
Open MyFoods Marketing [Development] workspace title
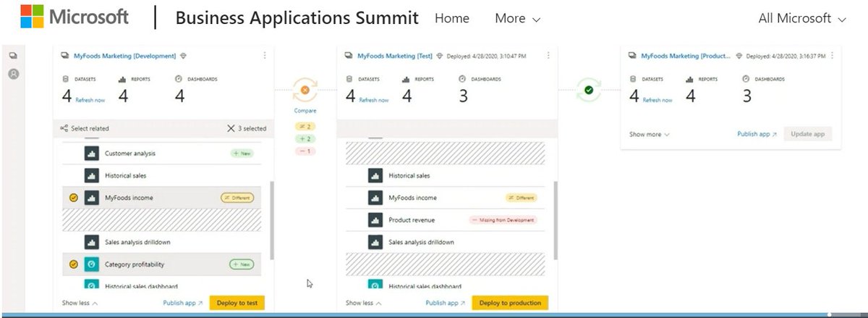pyautogui.click(x=125, y=55)
